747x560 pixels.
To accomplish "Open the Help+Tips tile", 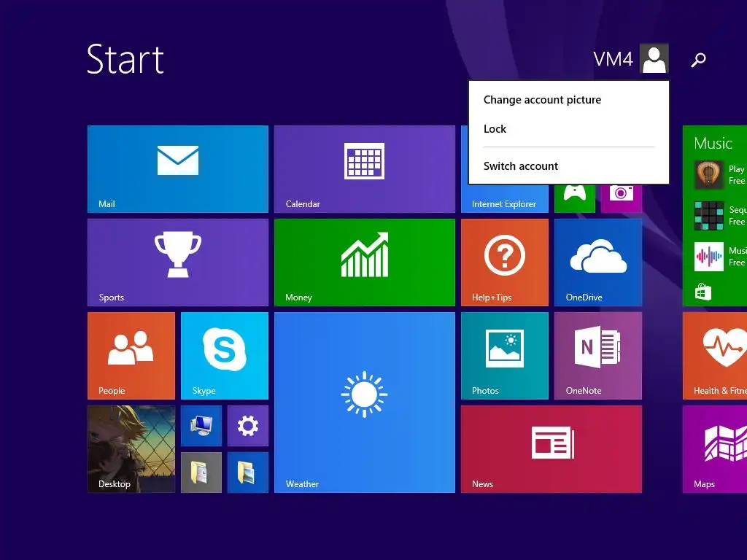I will click(505, 262).
